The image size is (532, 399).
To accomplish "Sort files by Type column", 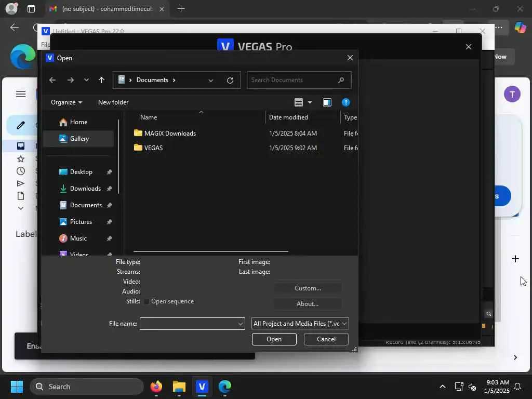I will point(350,117).
